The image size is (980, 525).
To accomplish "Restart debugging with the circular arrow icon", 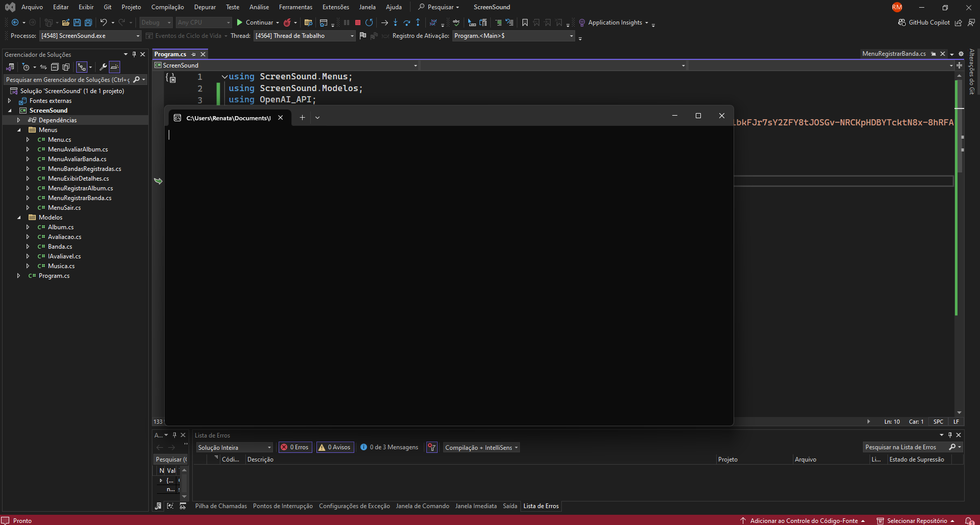I will click(369, 23).
